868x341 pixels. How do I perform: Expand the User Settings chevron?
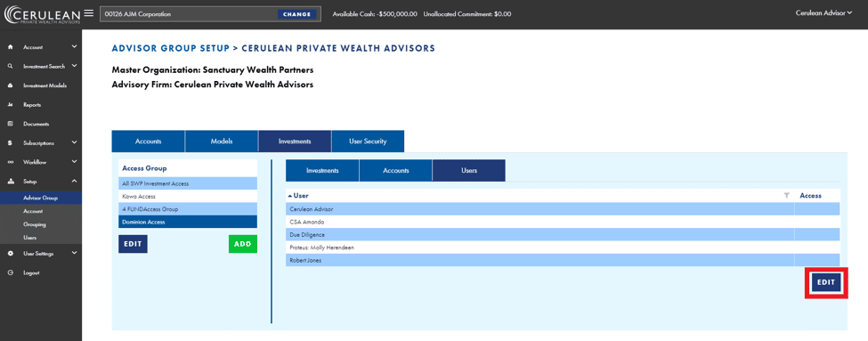point(74,253)
